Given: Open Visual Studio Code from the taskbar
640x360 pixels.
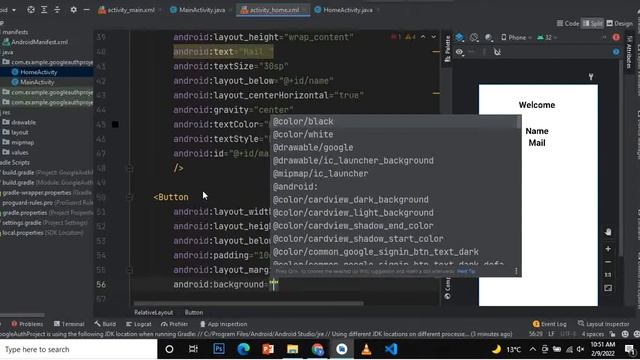Looking at the screenshot, I should point(391,349).
